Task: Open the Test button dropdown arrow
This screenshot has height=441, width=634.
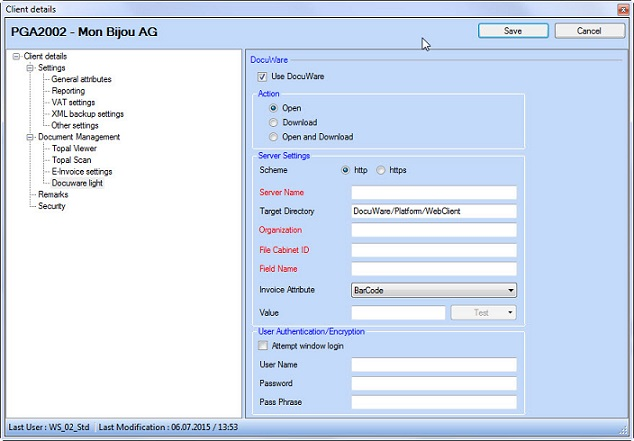Action: click(511, 313)
